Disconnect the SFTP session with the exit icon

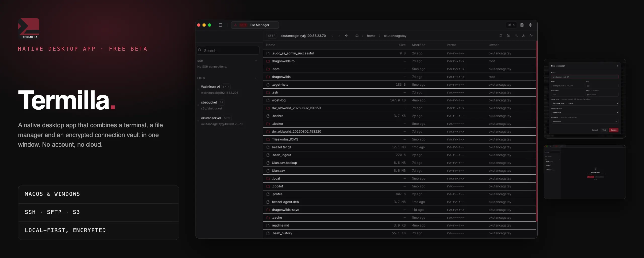[531, 36]
